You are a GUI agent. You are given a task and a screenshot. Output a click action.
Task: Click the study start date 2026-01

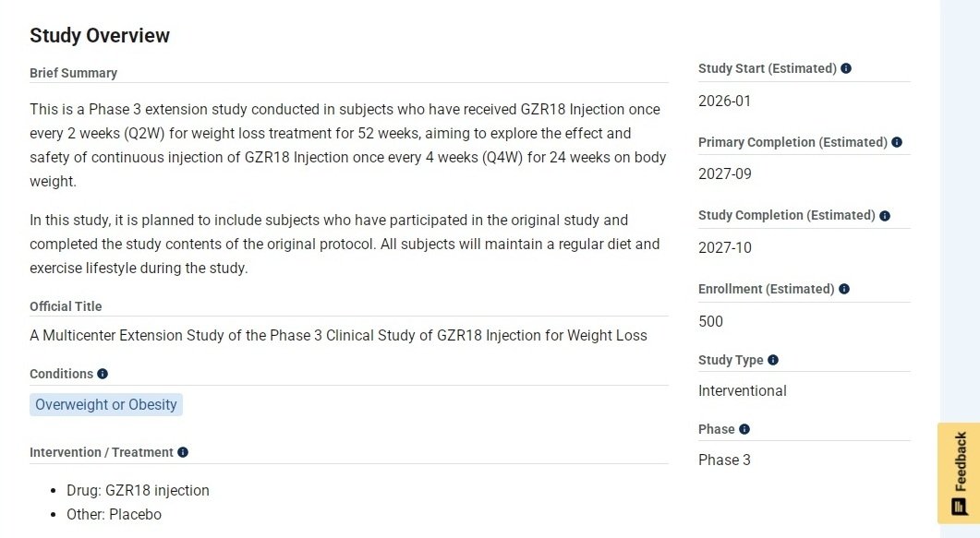725,101
